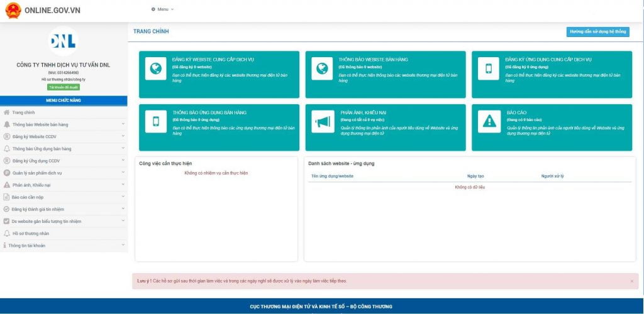The height and width of the screenshot is (314, 644).
Task: Expand the Đăng ký Ứng dụng CCDV chevron
Action: 123,160
